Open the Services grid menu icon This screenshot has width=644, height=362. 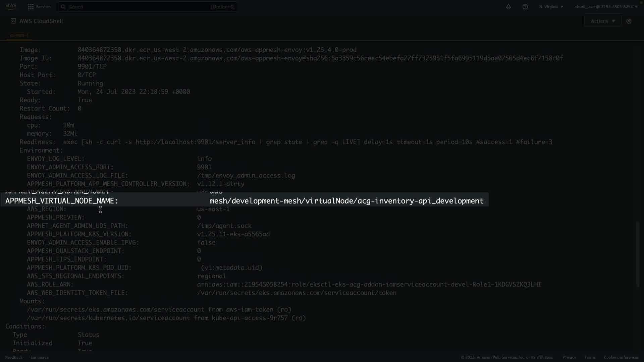click(31, 7)
